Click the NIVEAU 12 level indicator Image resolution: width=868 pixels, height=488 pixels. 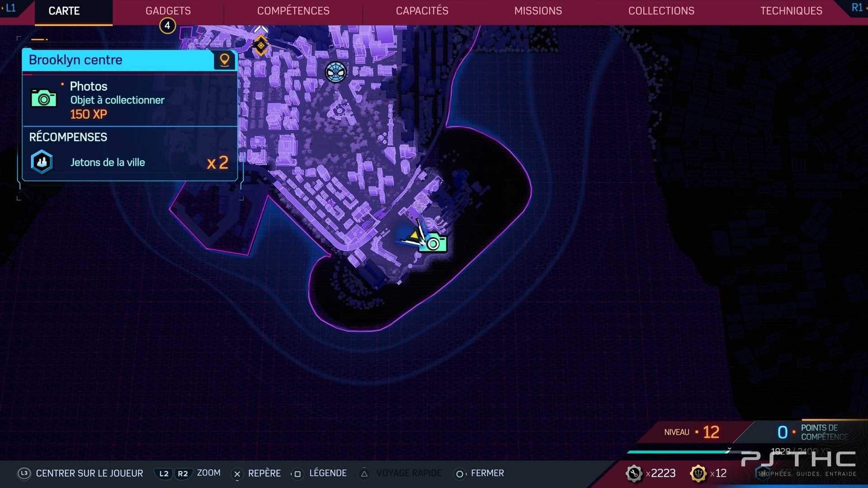pos(692,432)
